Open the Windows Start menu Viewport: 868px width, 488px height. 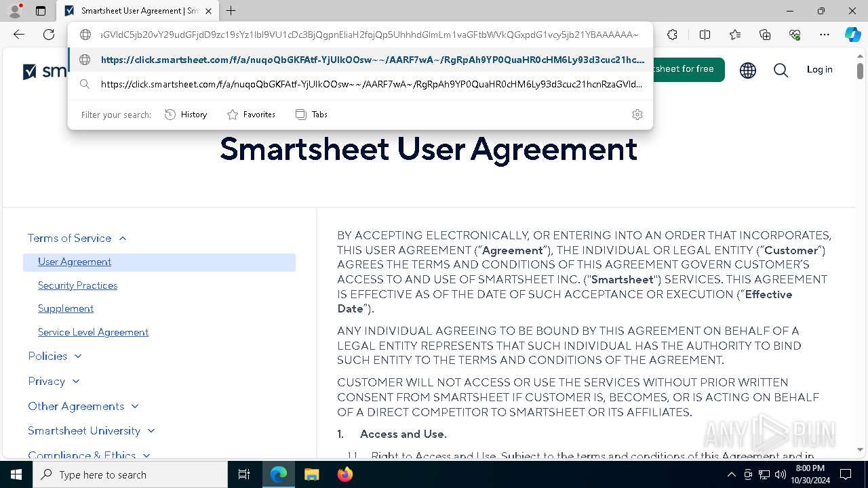coord(16,474)
